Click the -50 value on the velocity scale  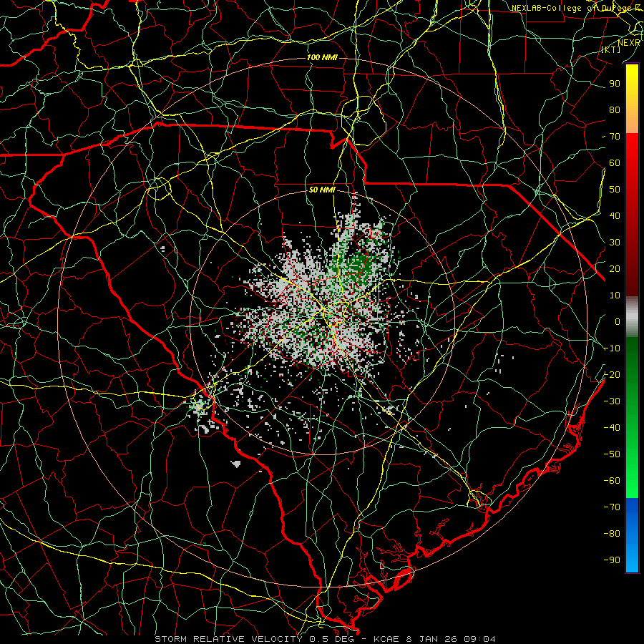tap(612, 454)
